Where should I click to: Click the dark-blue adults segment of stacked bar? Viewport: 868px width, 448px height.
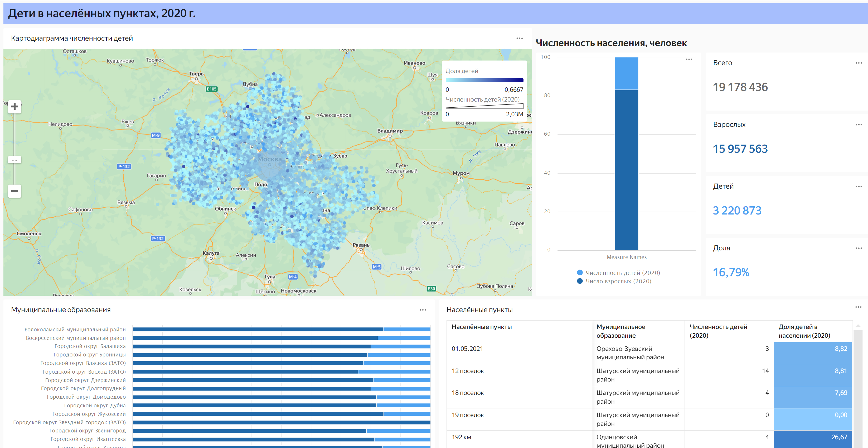point(626,170)
